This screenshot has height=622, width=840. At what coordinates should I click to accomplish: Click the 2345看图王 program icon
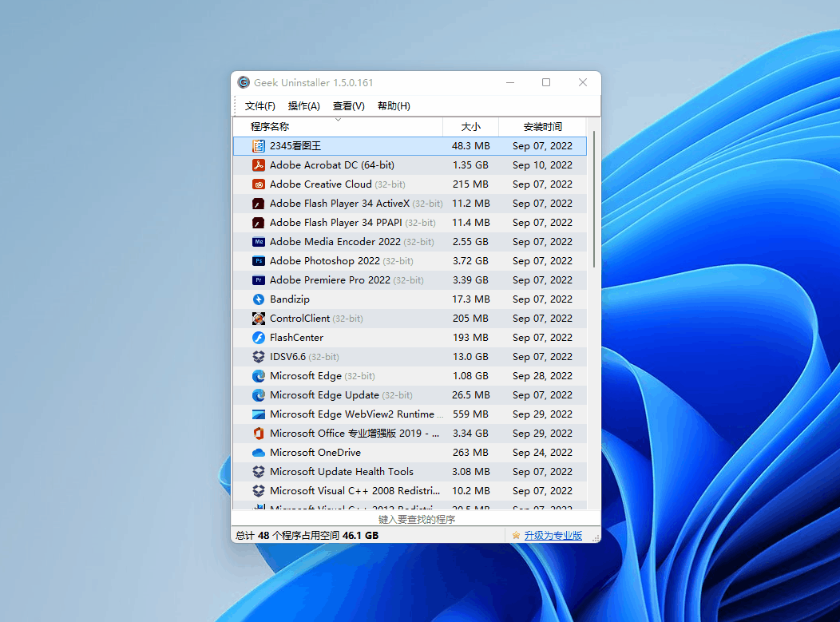point(258,146)
